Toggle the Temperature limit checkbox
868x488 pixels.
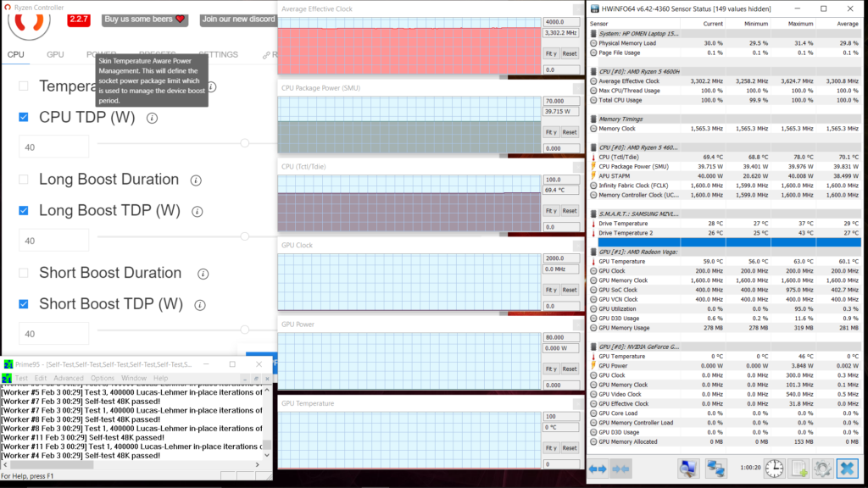(23, 86)
